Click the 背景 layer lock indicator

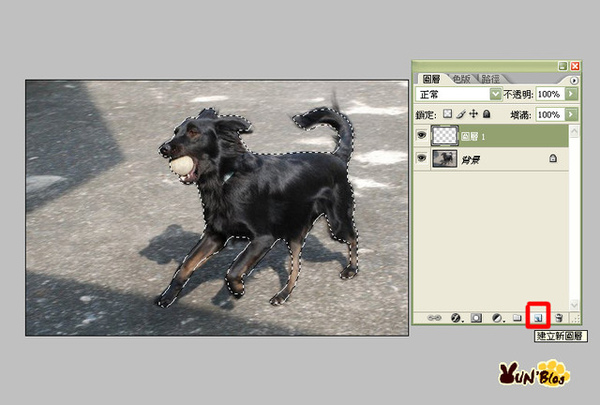[x=553, y=158]
